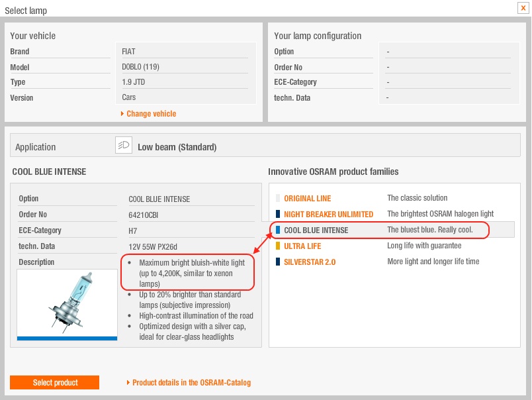Click the blue COOL BLUE INTENSE marker
This screenshot has width=532, height=400.
278,230
